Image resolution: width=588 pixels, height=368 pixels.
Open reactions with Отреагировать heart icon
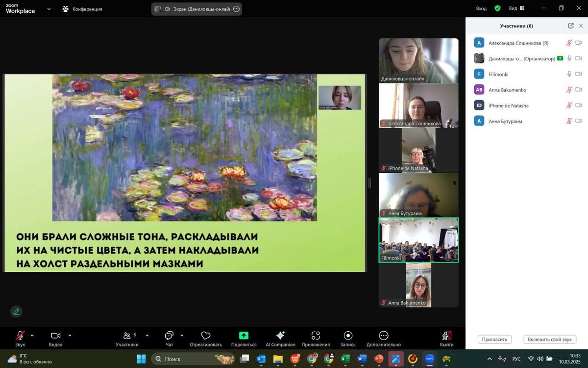pyautogui.click(x=206, y=339)
